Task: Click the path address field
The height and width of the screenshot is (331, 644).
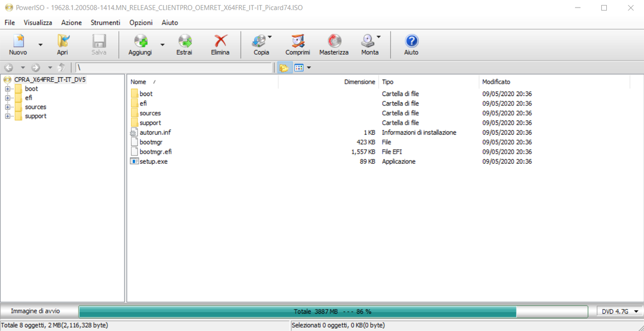Action: point(173,68)
